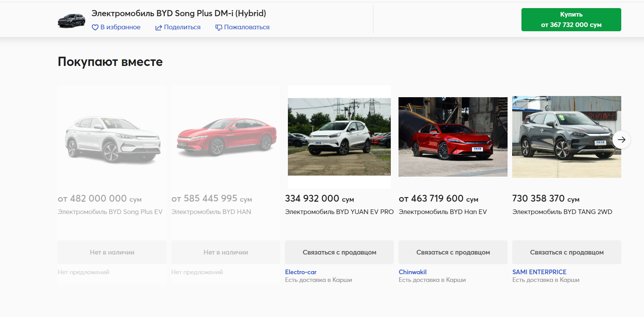The height and width of the screenshot is (317, 644).
Task: Click price от 463 719 600 сум
Action: click(439, 199)
